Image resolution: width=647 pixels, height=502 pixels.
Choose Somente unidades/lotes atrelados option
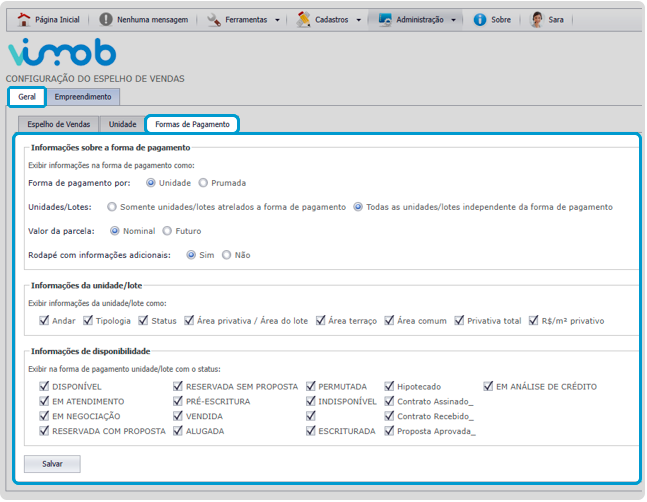click(112, 207)
